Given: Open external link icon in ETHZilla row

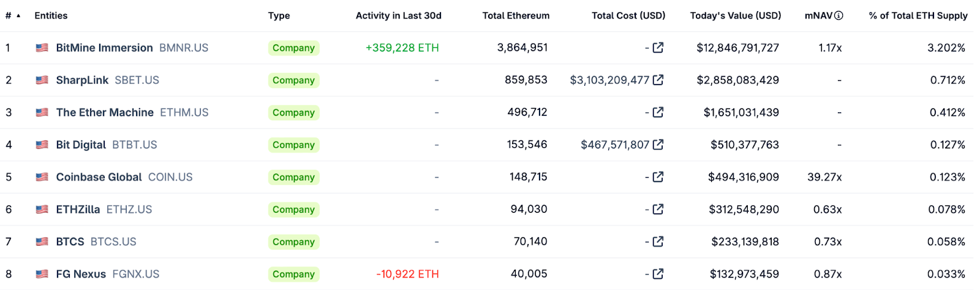Looking at the screenshot, I should tap(658, 209).
